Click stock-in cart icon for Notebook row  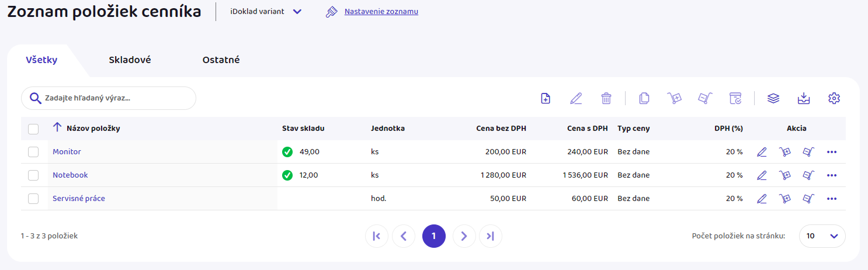[x=785, y=175]
